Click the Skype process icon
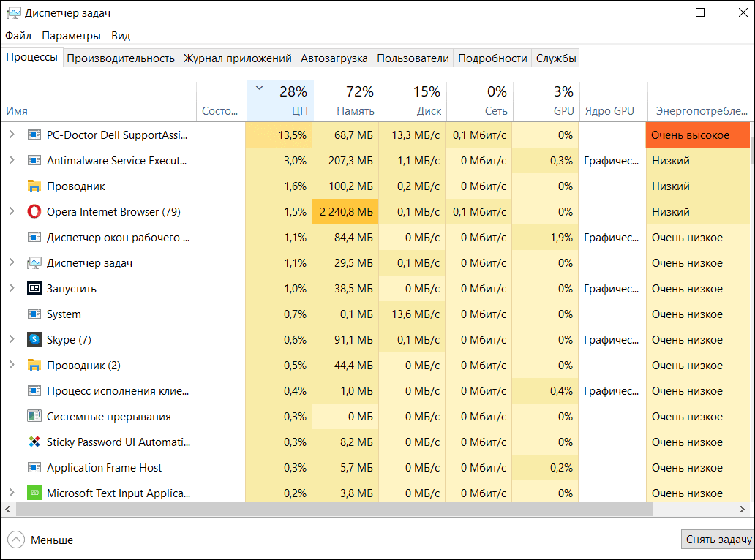 click(34, 340)
